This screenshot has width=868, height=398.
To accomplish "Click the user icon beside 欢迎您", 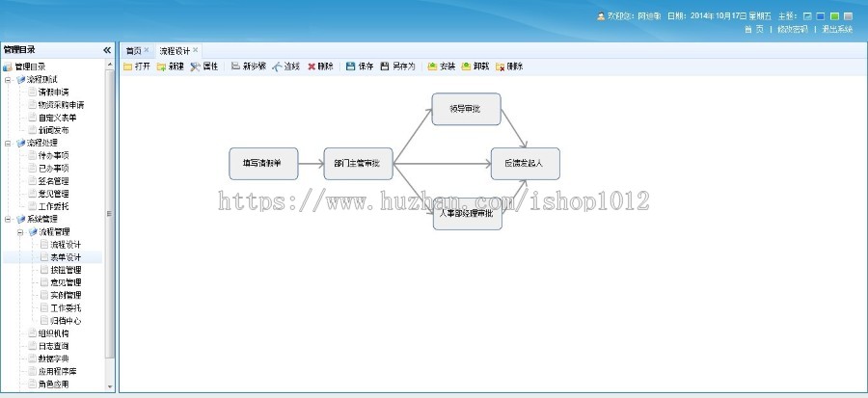I will (x=601, y=16).
